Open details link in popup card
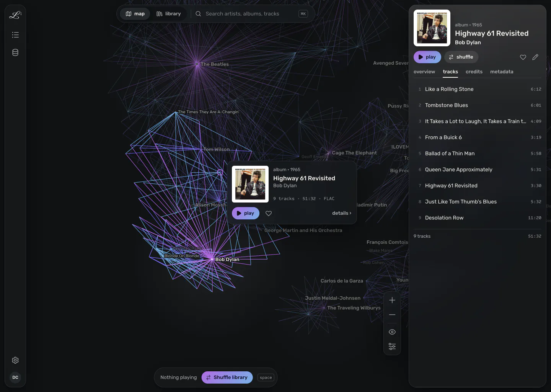 (342, 213)
